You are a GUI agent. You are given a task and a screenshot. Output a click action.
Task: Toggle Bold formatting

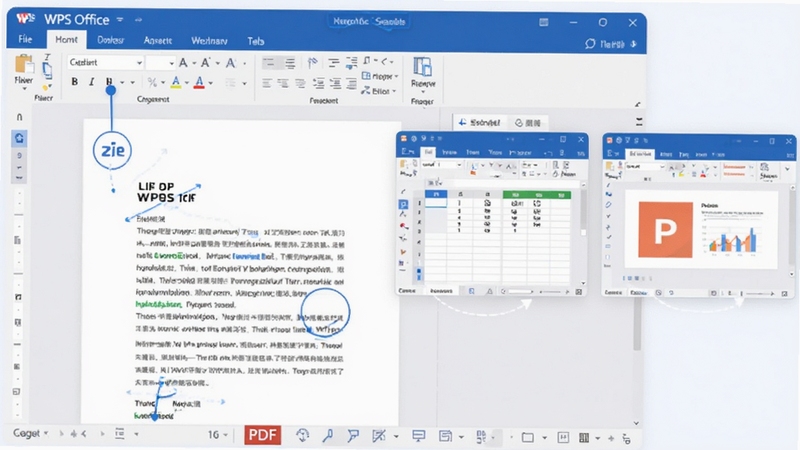pos(74,82)
